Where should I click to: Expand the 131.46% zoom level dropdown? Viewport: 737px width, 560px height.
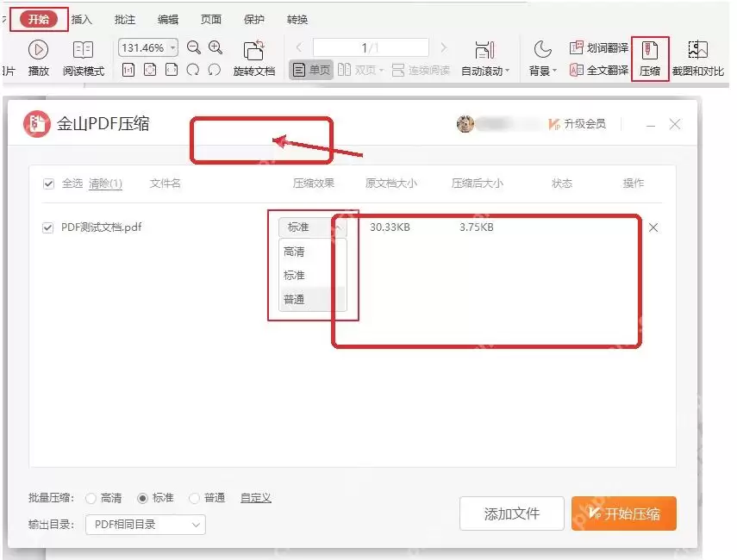(x=173, y=47)
